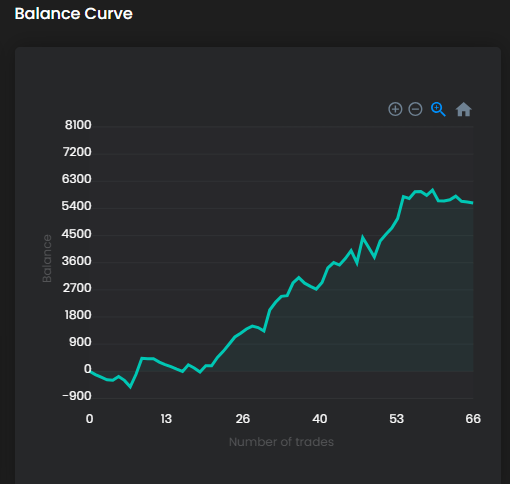Click the 5400 y-axis label
Screen dimensions: 510x484
point(76,206)
